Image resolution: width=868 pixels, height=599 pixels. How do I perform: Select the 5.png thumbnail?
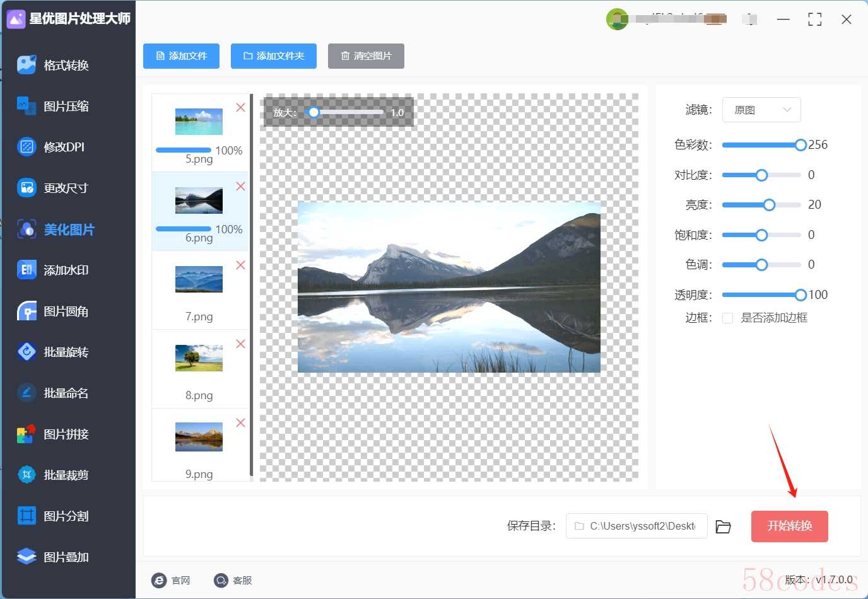coord(199,122)
